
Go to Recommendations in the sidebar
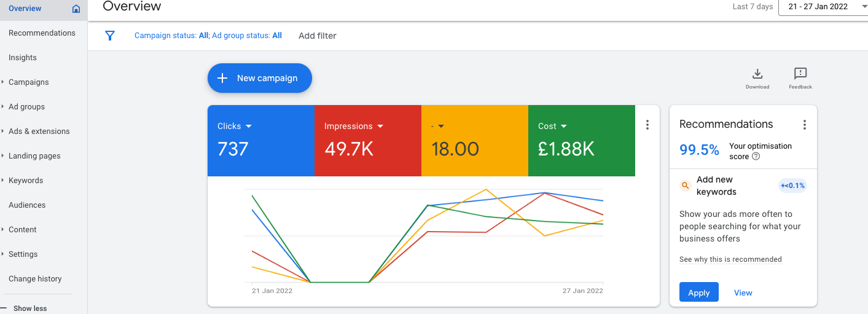[x=42, y=33]
